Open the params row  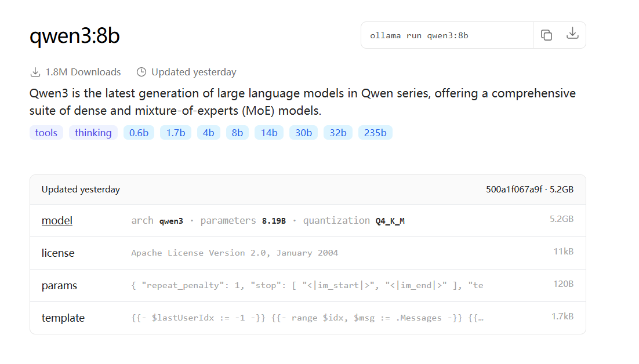308,285
